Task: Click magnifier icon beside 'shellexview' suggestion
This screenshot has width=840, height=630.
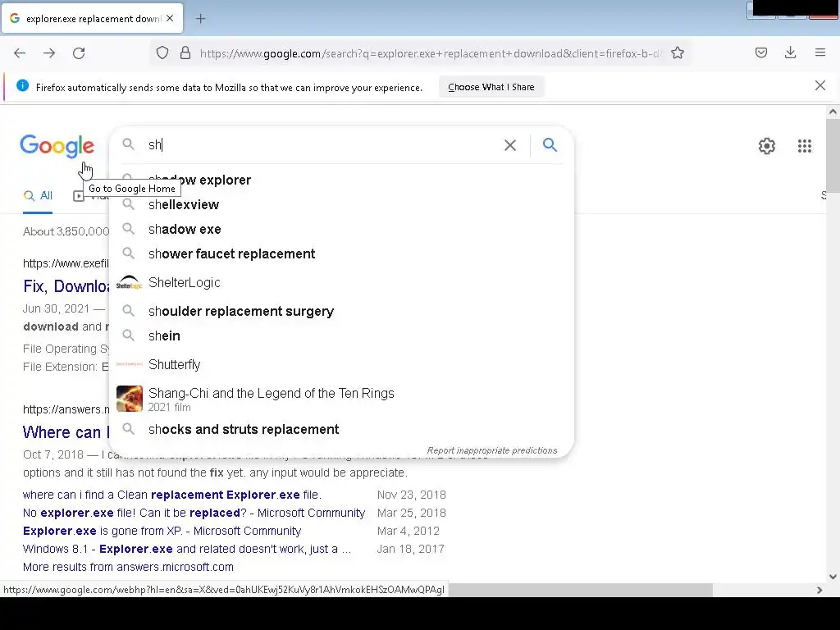Action: point(128,204)
